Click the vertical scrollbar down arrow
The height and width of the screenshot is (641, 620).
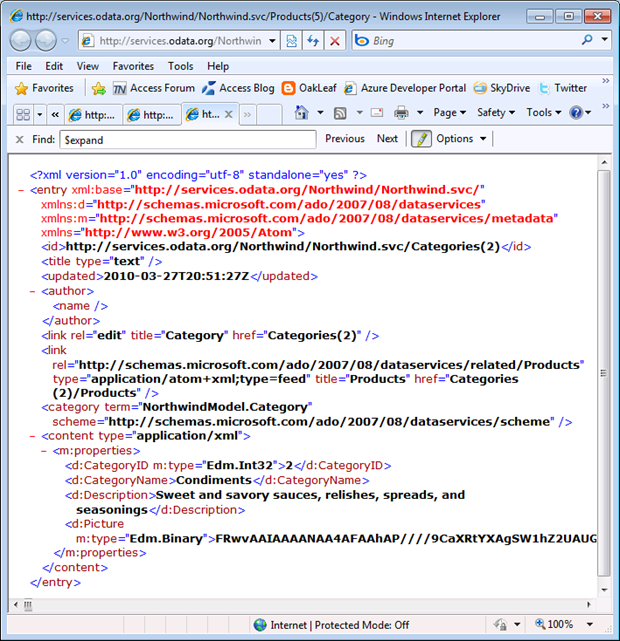(x=604, y=590)
